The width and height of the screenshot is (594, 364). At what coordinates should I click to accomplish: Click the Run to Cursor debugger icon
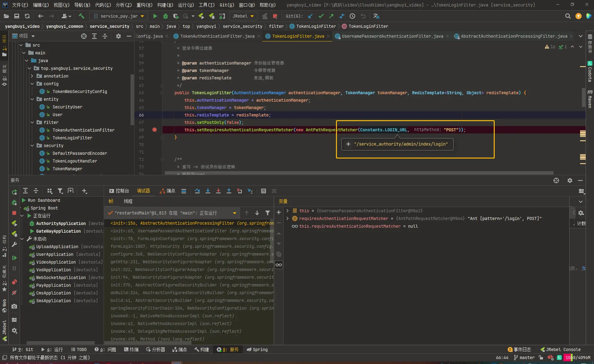250,191
